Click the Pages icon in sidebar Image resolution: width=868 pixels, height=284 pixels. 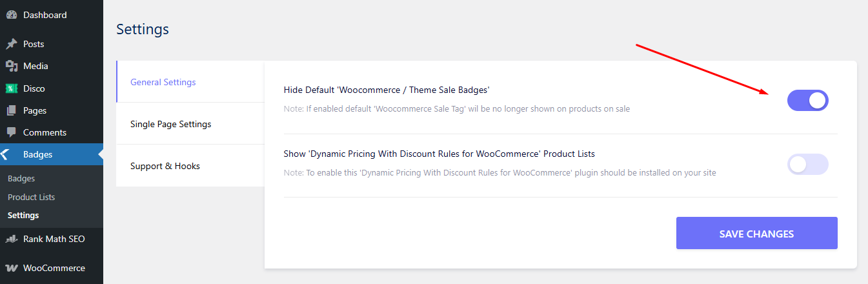(11, 110)
